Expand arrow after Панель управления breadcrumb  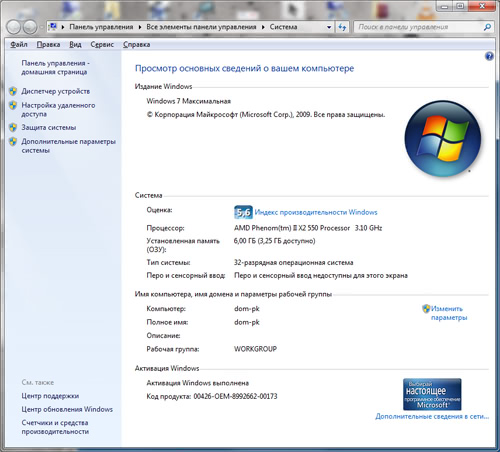click(x=140, y=27)
